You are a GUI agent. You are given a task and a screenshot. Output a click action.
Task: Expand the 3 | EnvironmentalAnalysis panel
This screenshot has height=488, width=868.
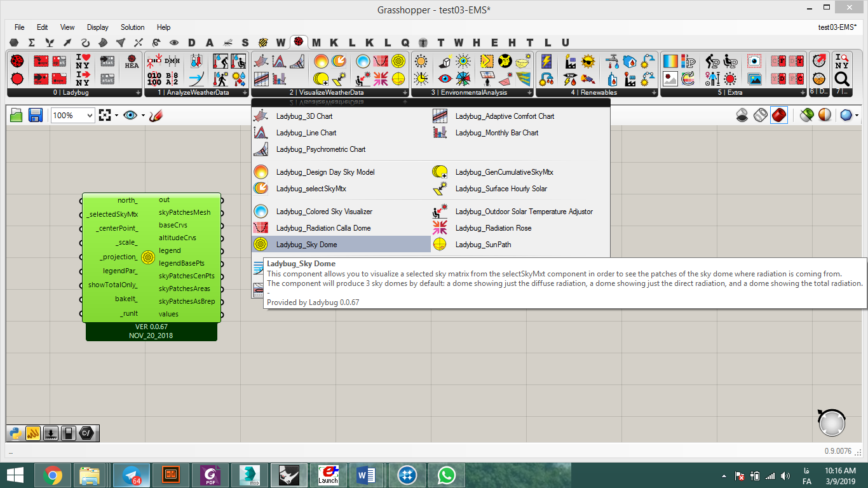click(x=530, y=93)
